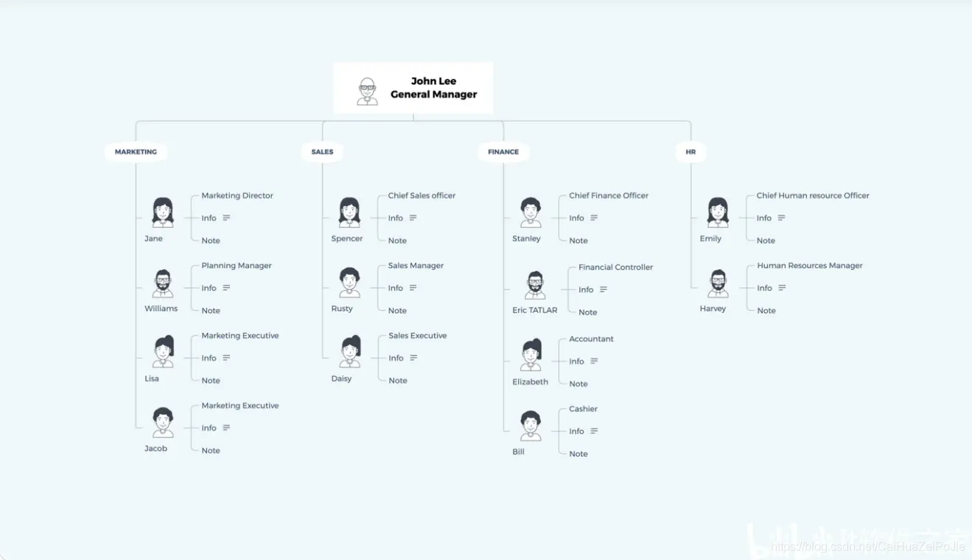Click the name label Bill
The height and width of the screenshot is (560, 972).
(518, 452)
